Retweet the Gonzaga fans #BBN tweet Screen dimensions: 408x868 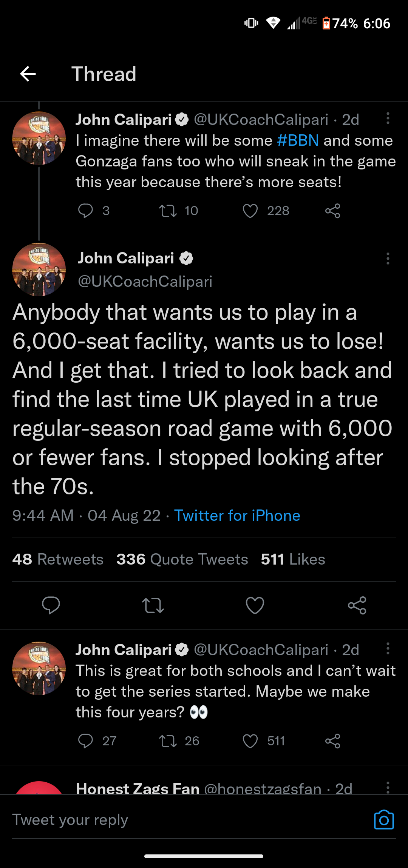point(168,211)
